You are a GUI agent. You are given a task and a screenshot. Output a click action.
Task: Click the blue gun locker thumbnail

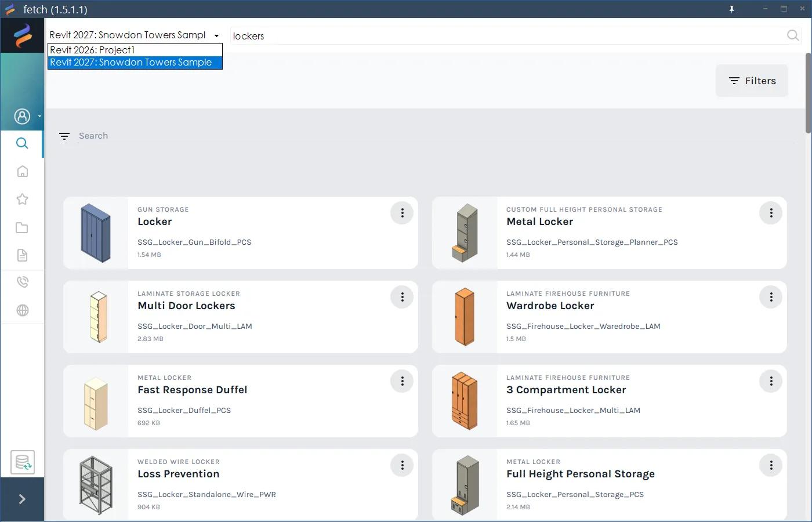(96, 233)
